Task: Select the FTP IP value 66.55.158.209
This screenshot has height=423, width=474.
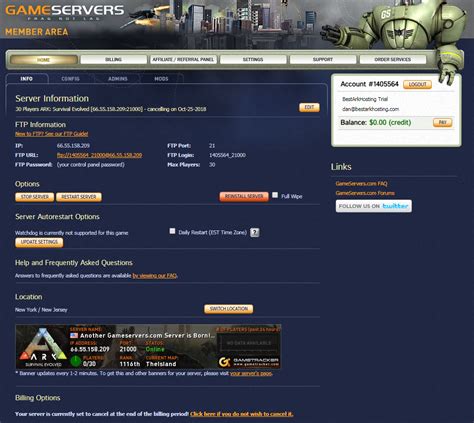Action: [x=73, y=146]
